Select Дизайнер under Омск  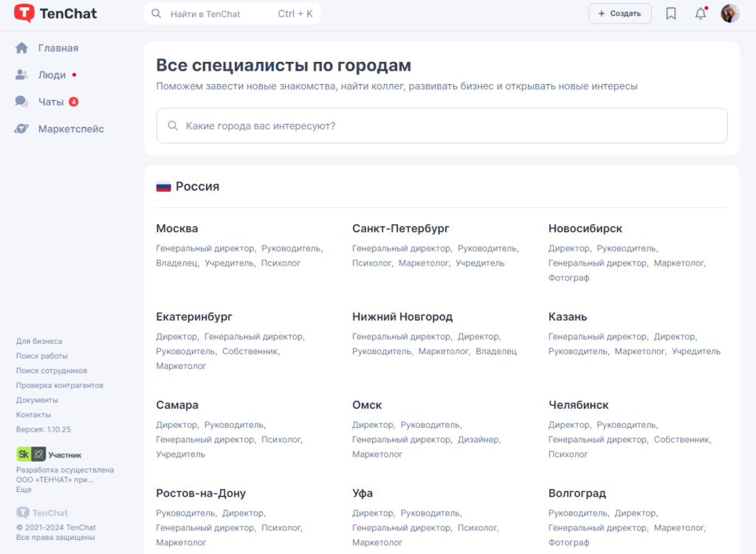coord(478,440)
